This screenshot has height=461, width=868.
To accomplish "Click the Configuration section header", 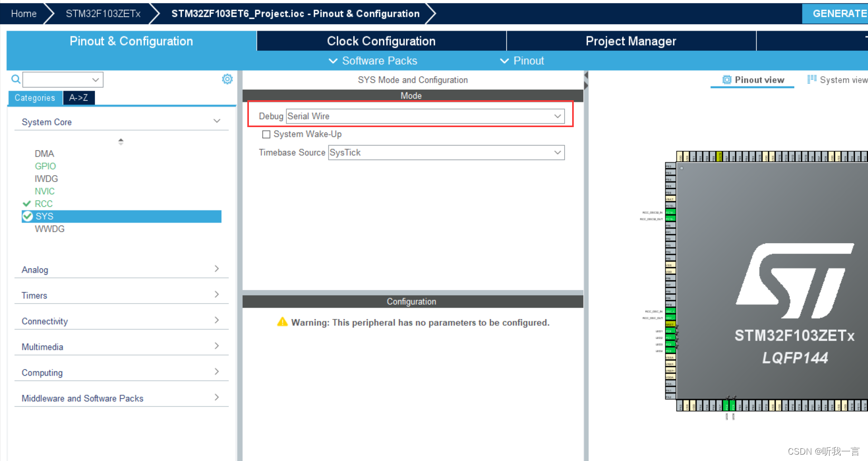I will [413, 302].
